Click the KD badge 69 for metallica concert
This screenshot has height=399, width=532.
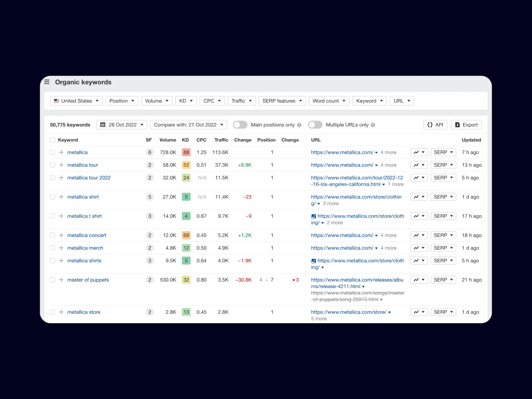click(x=186, y=235)
